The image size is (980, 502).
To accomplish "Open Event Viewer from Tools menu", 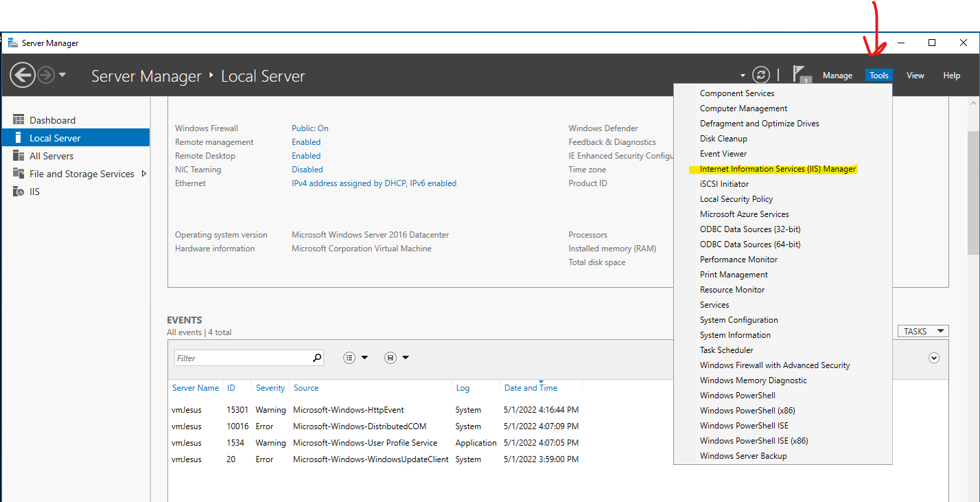I will (783, 154).
